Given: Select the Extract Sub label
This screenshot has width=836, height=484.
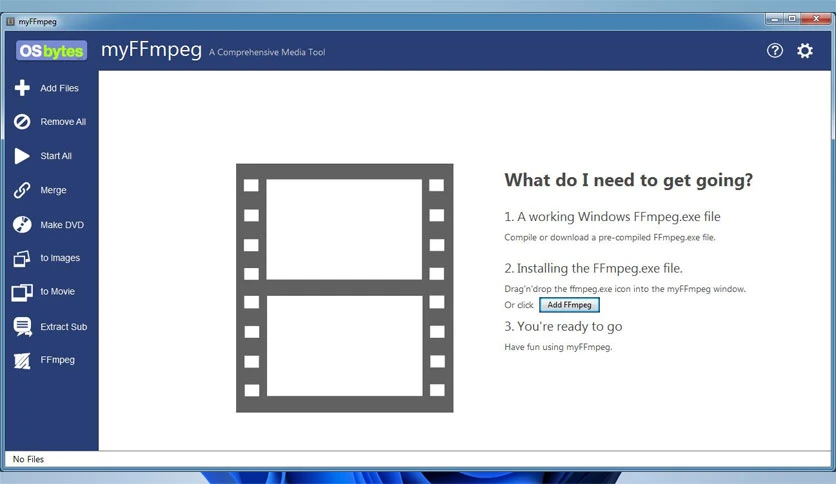Looking at the screenshot, I should (x=63, y=327).
